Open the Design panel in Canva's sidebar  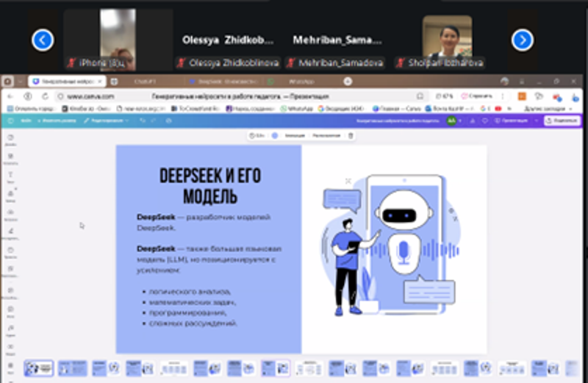click(x=11, y=140)
